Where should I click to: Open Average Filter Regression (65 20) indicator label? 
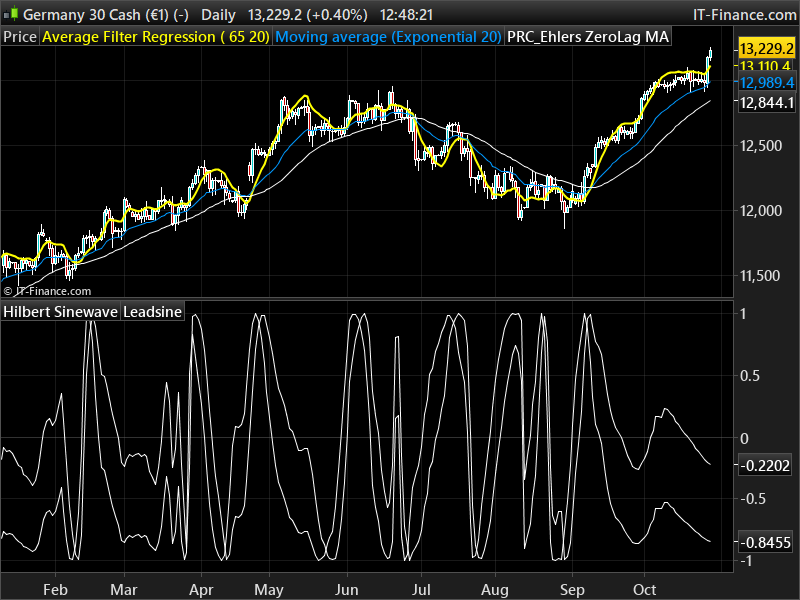tap(156, 37)
